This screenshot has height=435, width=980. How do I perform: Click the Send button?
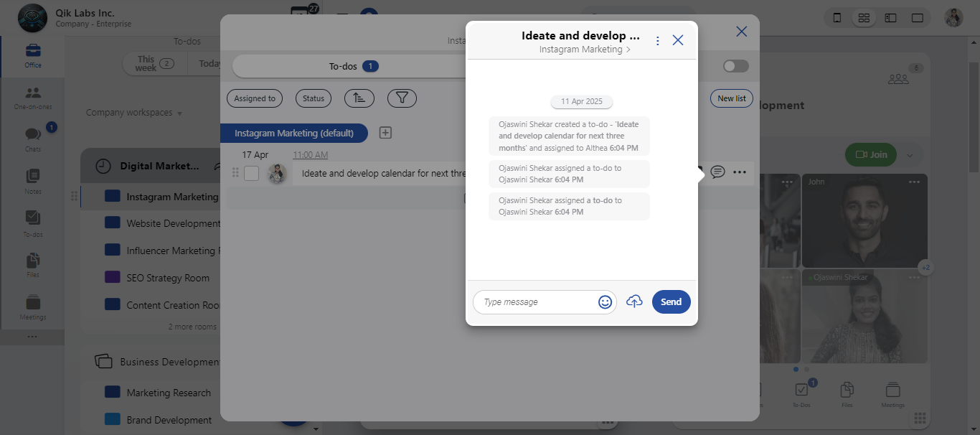tap(671, 301)
